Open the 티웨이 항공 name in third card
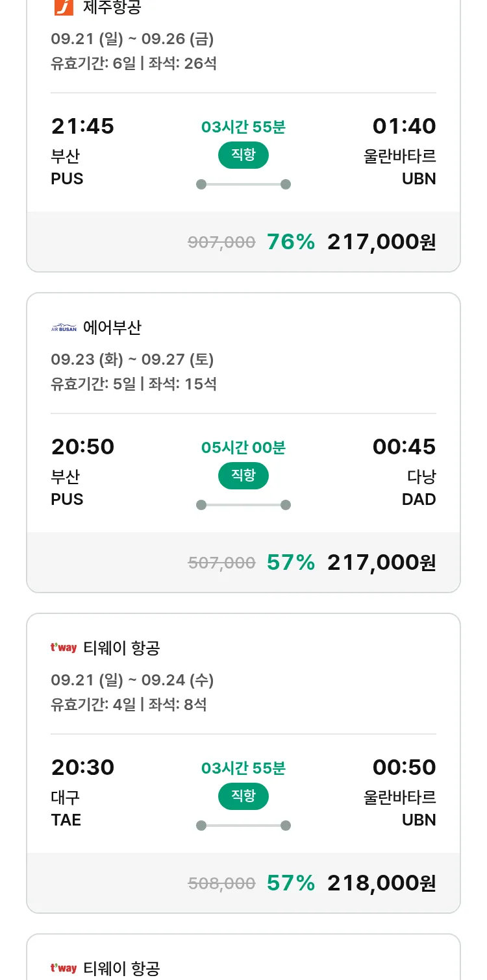This screenshot has height=980, width=487. pos(121,648)
